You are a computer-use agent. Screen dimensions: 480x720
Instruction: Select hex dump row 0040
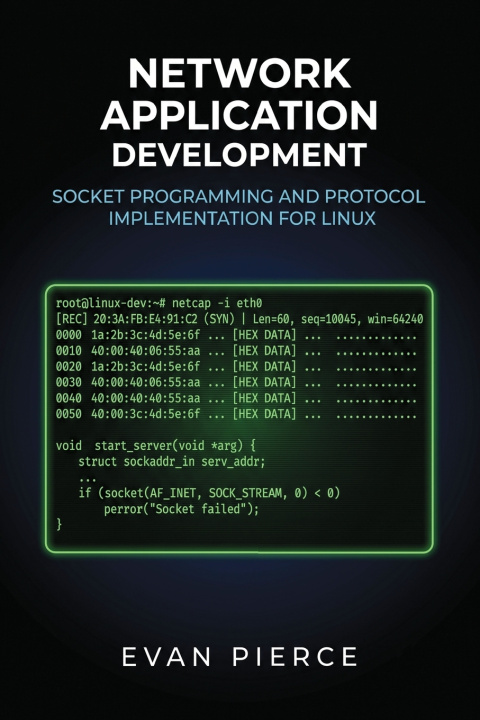tap(236, 399)
